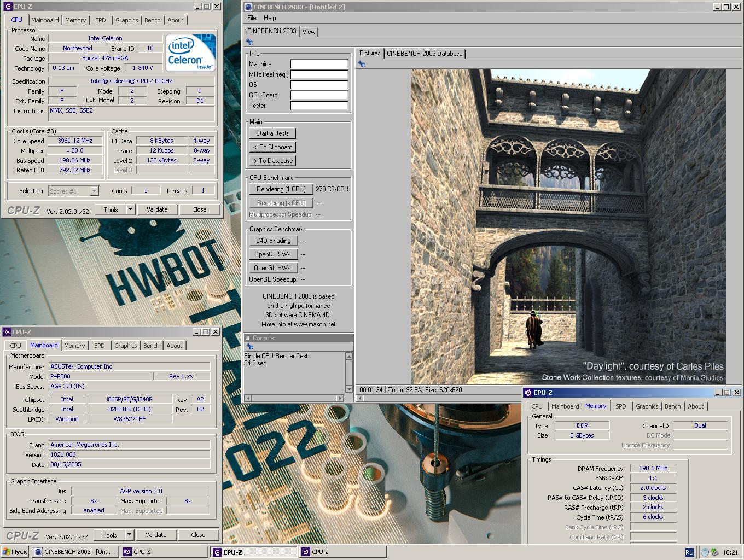
Task: Switch to CPU tab in Memory CPU-Z window
Action: click(x=537, y=406)
